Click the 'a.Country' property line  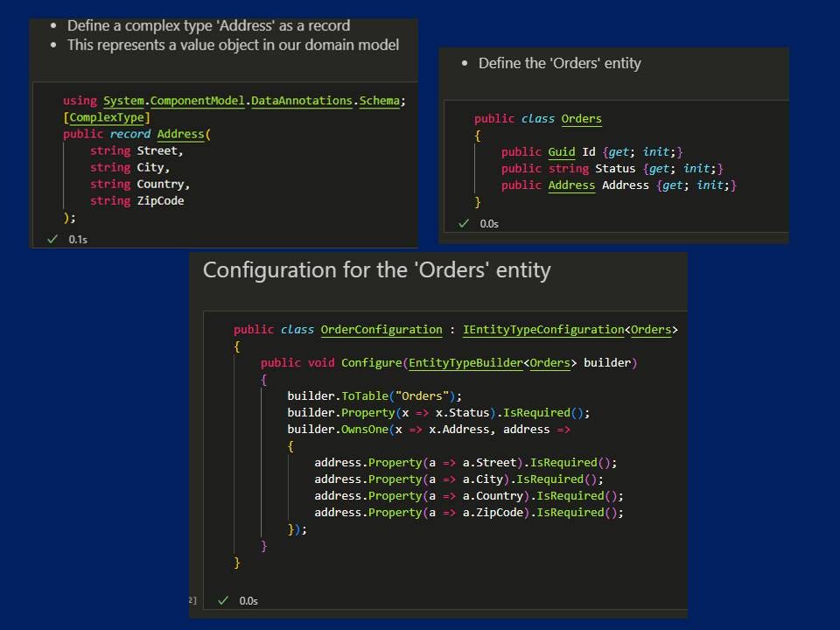469,495
